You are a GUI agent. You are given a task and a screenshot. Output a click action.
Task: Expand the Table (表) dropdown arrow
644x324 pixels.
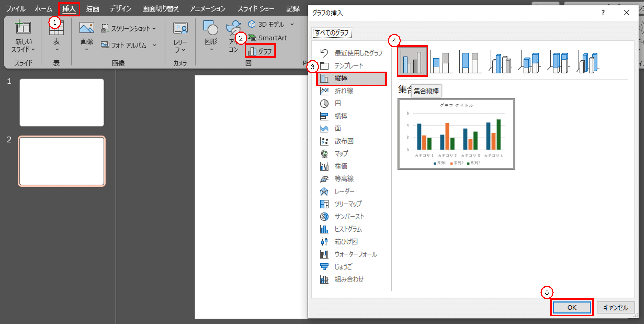pos(57,49)
